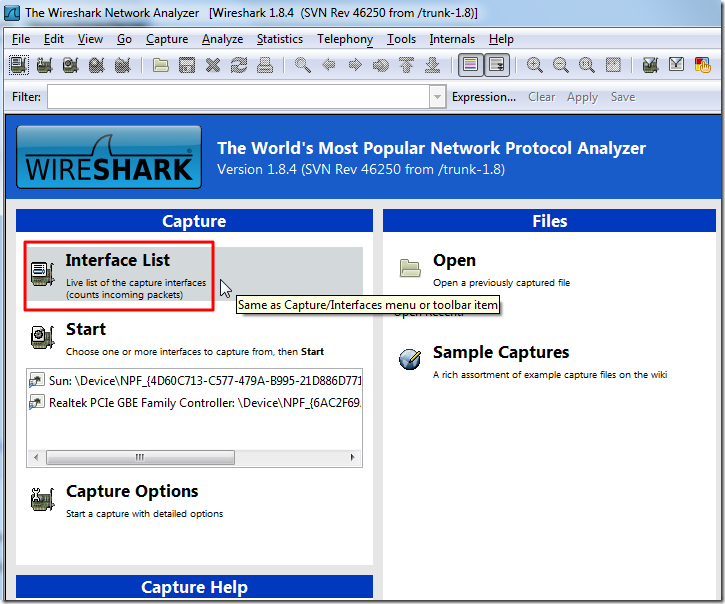Open the Go menu
725x604 pixels.
(124, 39)
